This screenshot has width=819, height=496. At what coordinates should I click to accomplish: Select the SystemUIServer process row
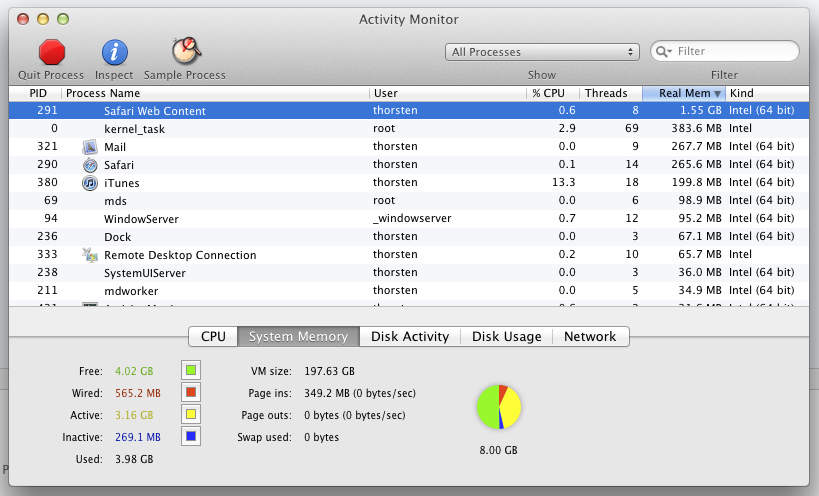[x=409, y=273]
